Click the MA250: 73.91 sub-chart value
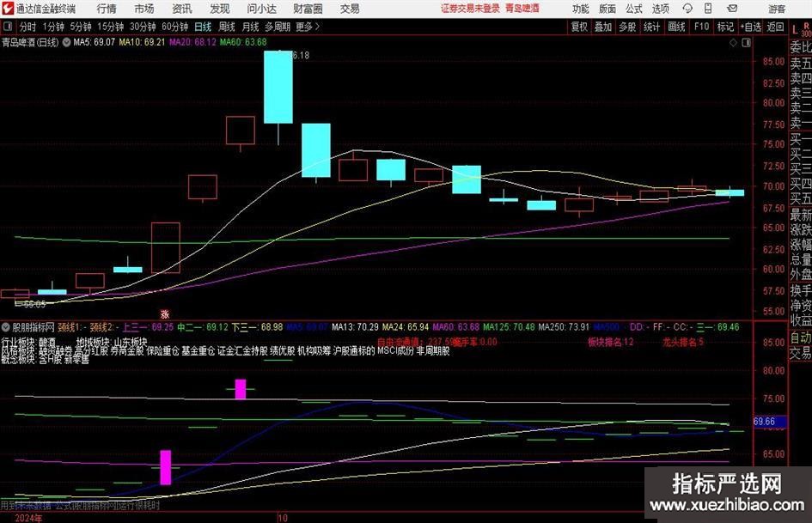This screenshot has width=812, height=523. [x=564, y=327]
